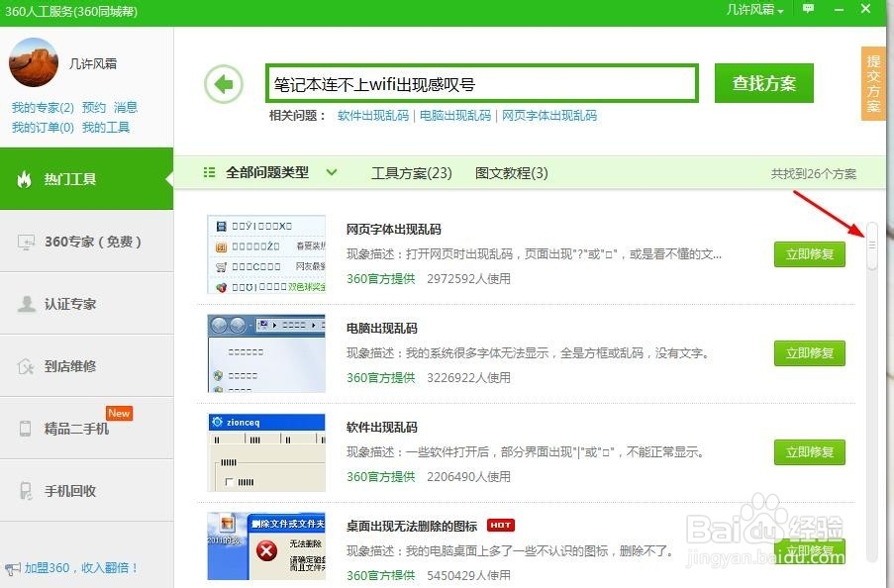Open thumbnail for 桌面出现无法删除的图标
Image resolution: width=894 pixels, height=588 pixels.
266,546
